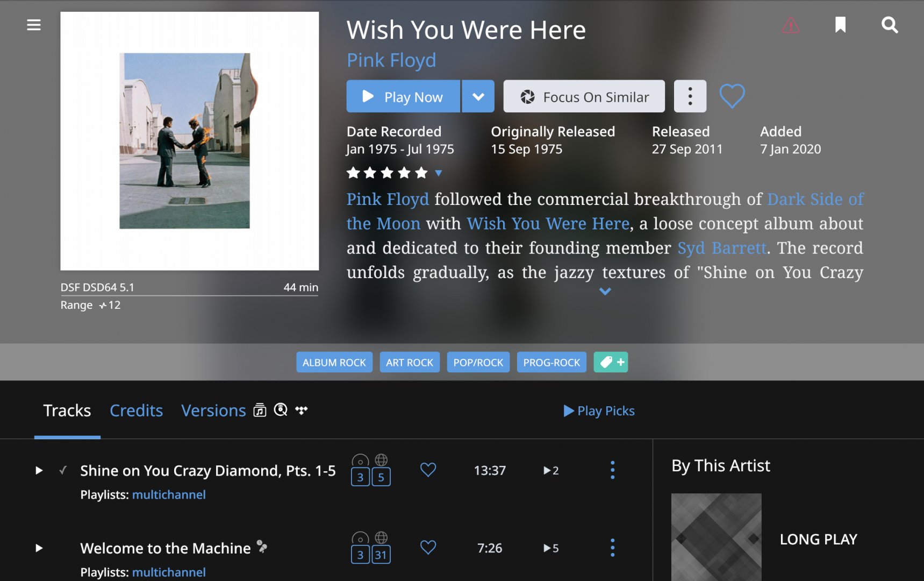
Task: Add a new tag with green button
Action: click(x=611, y=362)
